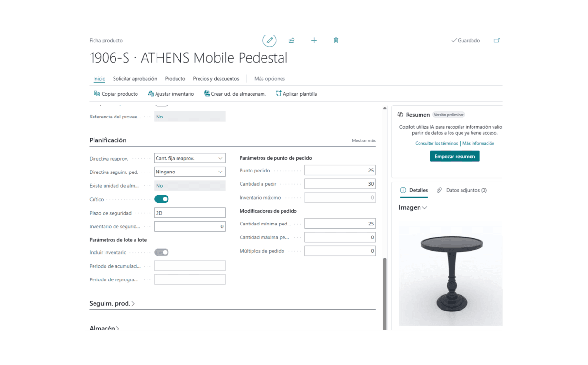Click the plus icon to add new product
Viewport: 588px width, 365px height.
[314, 41]
